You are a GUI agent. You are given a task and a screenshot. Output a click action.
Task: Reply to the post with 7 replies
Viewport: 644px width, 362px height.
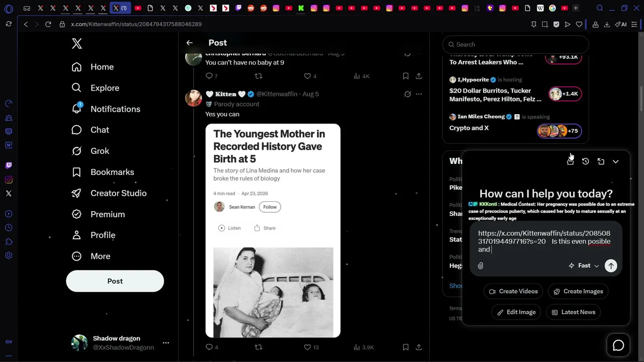pos(212,76)
